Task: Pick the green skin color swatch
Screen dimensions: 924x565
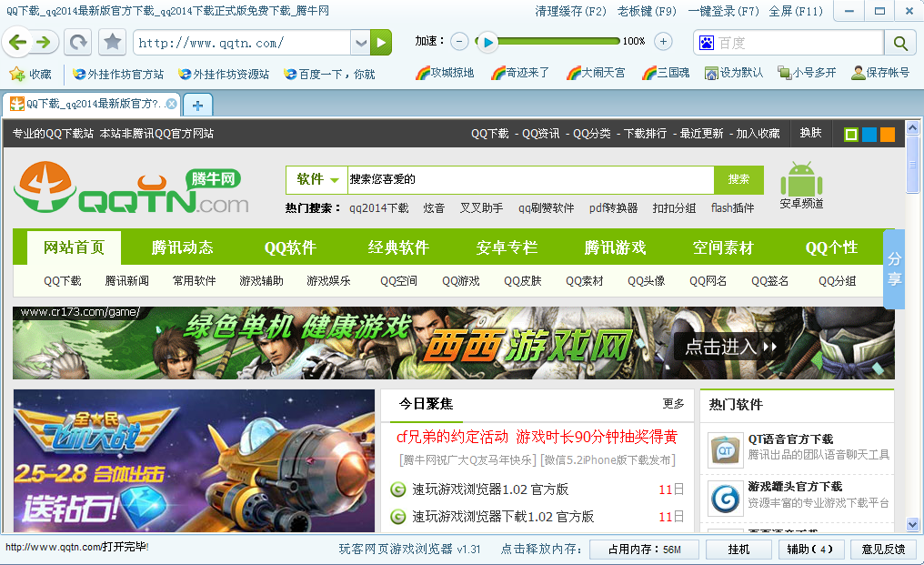Action: (x=851, y=135)
